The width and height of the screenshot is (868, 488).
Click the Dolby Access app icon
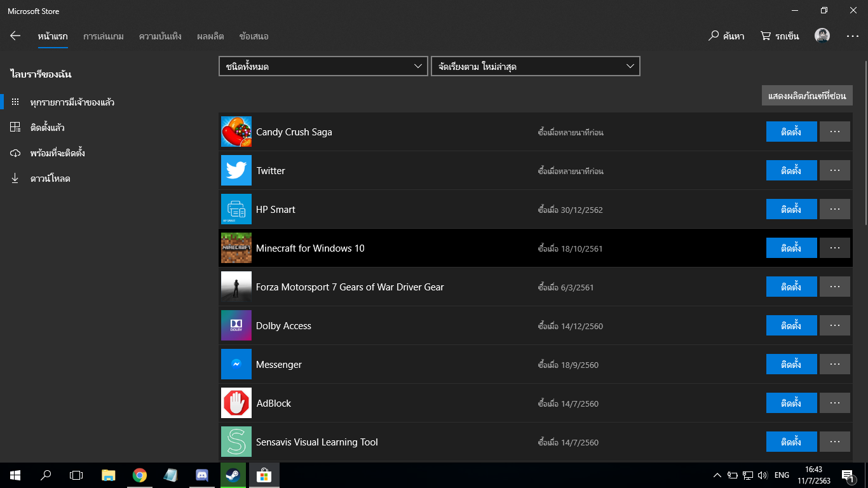(236, 325)
